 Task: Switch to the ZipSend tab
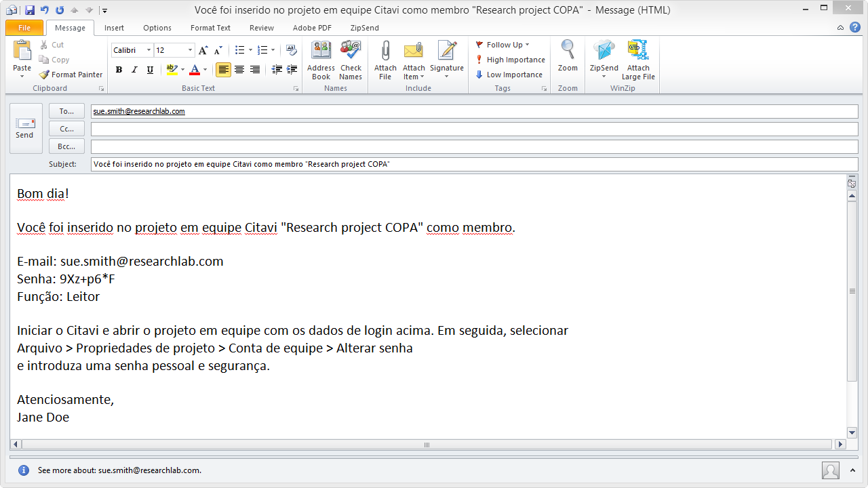pos(365,28)
